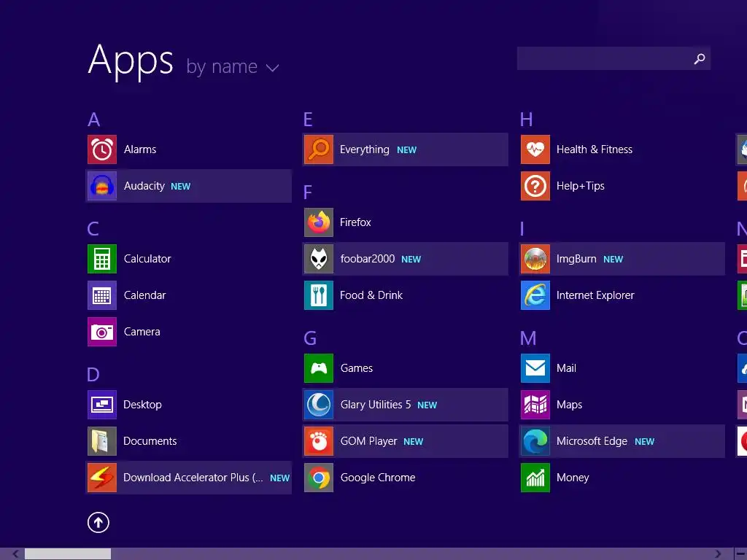Open the Help+Tips question mark icon
The width and height of the screenshot is (747, 560).
click(x=535, y=186)
